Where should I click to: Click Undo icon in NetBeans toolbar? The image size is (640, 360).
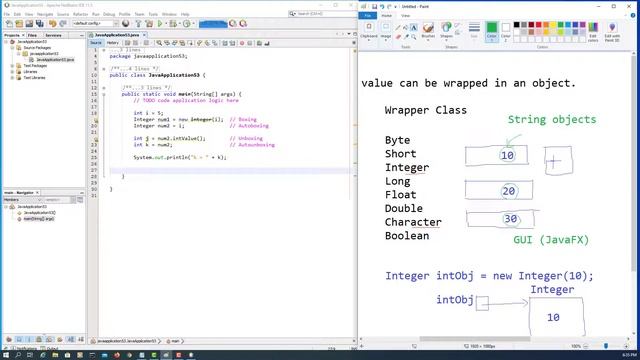53,24
